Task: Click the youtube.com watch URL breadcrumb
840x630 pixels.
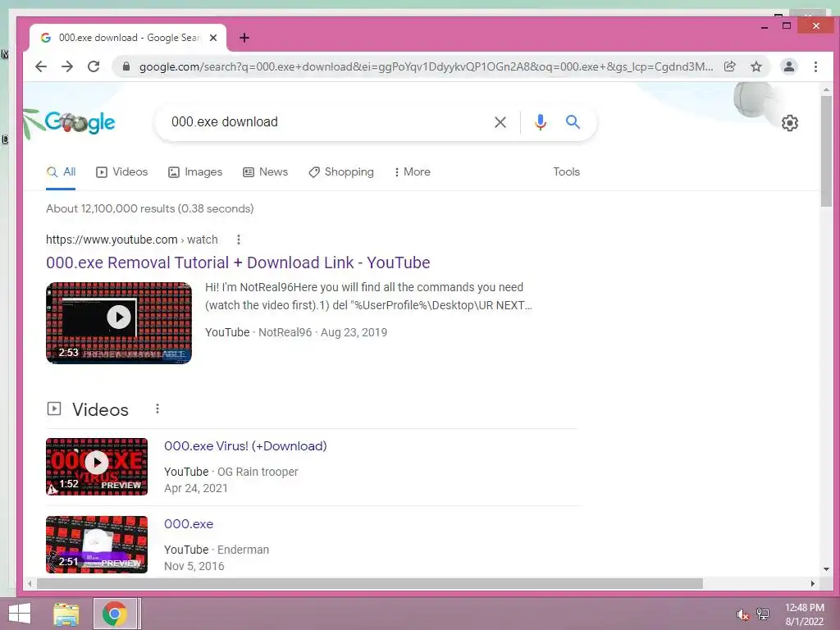Action: (x=132, y=240)
